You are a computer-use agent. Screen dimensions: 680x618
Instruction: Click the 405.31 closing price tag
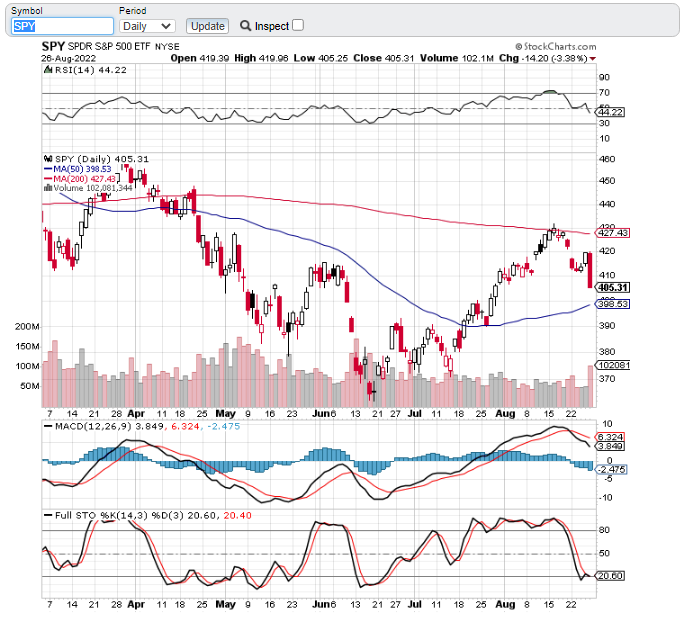(x=613, y=288)
